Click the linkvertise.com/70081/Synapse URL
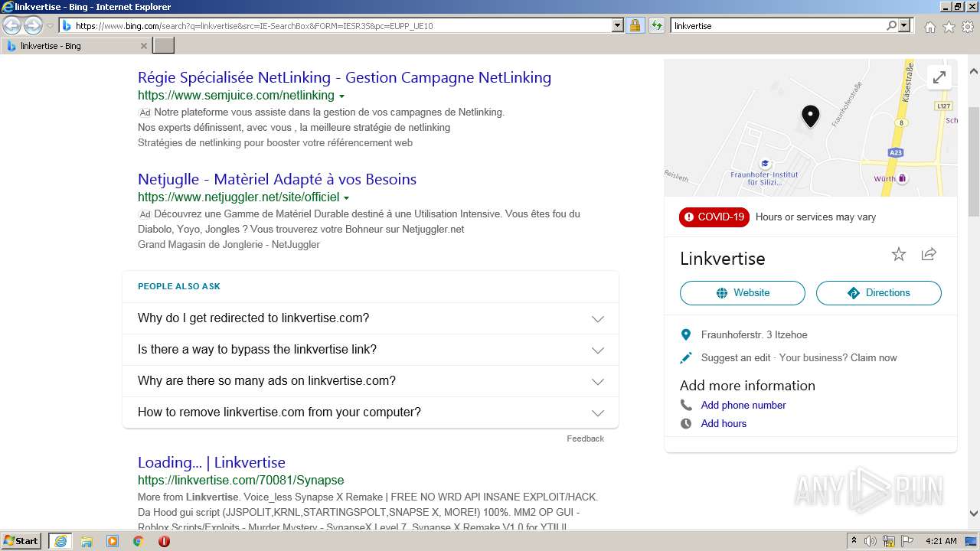 240,481
